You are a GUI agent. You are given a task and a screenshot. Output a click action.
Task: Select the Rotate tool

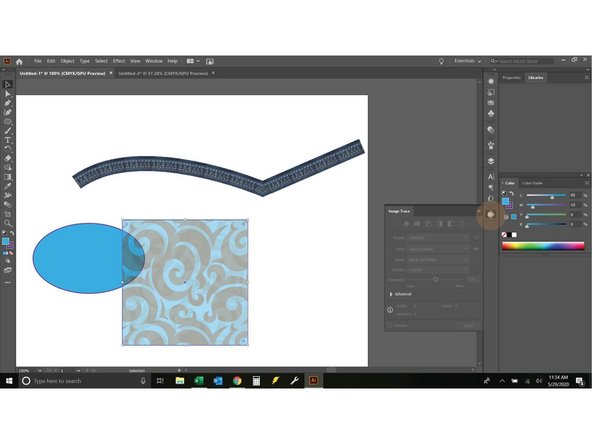(x=8, y=149)
